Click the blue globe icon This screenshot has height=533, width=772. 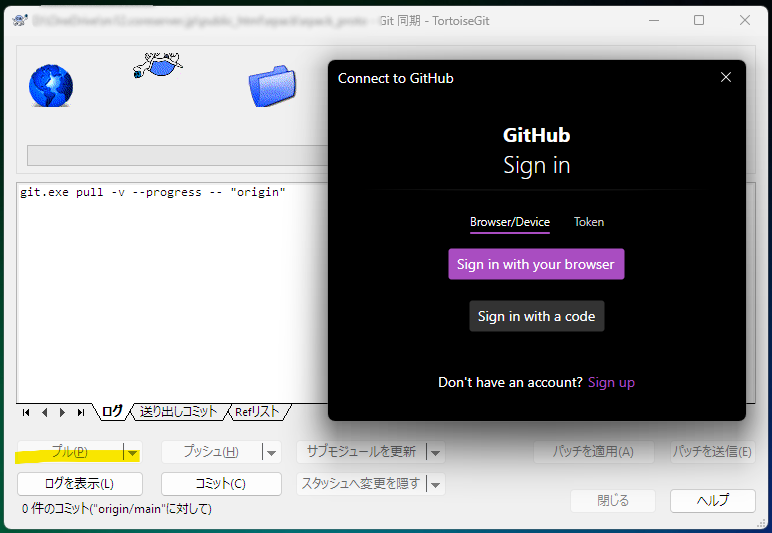[x=51, y=86]
